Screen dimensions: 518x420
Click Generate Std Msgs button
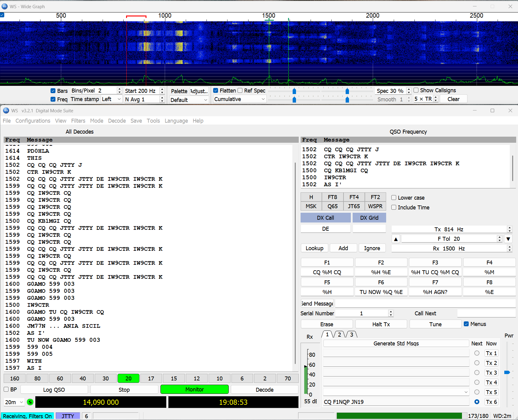pyautogui.click(x=396, y=343)
